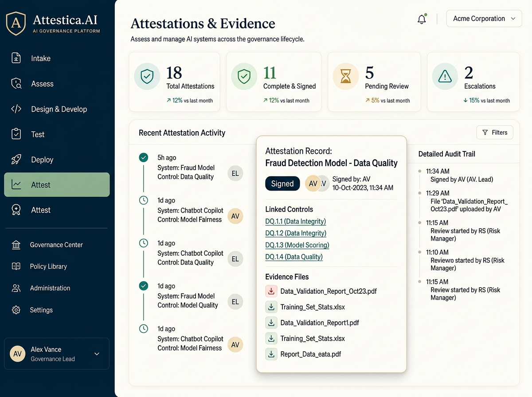Click the Complete & Signed shield icon
This screenshot has height=397, width=532.
pyautogui.click(x=244, y=77)
